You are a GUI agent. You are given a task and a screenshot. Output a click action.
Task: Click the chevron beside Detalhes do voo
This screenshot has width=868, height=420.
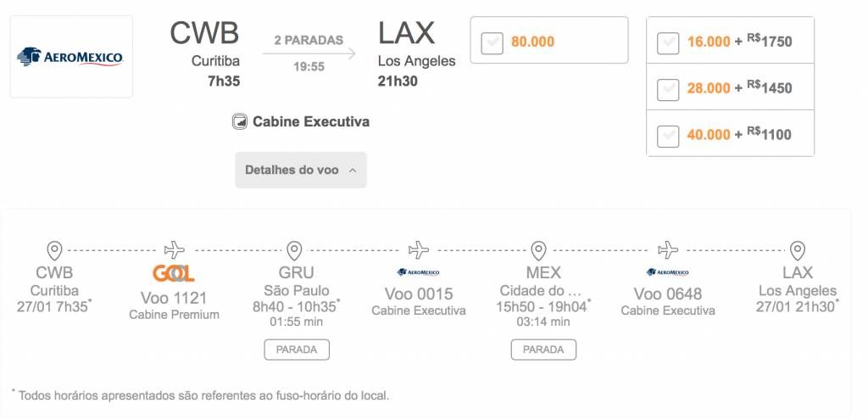click(x=353, y=171)
